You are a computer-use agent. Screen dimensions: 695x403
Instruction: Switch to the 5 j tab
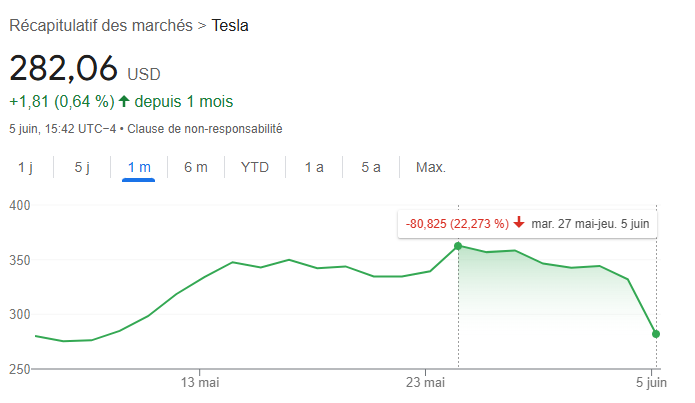82,167
